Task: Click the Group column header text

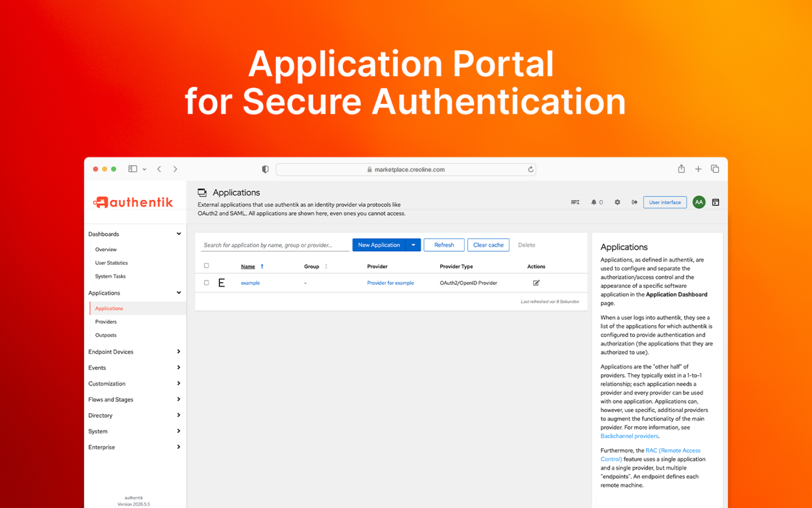Action: [312, 266]
